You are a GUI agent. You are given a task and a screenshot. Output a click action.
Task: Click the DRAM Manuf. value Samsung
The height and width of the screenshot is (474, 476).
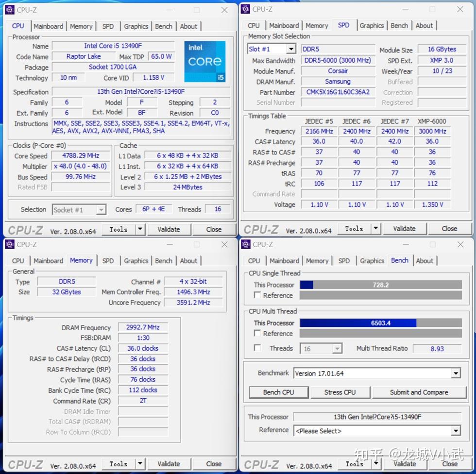tap(338, 82)
